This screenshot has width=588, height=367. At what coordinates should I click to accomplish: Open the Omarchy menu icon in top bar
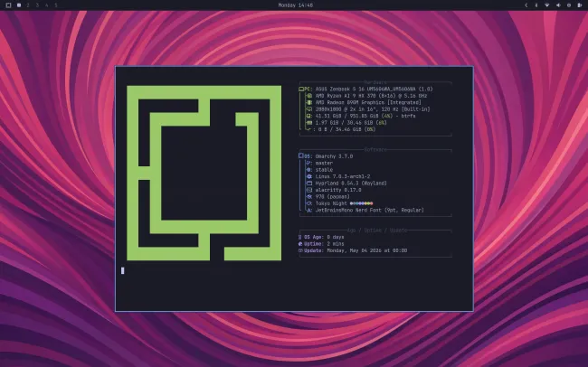(8, 5)
